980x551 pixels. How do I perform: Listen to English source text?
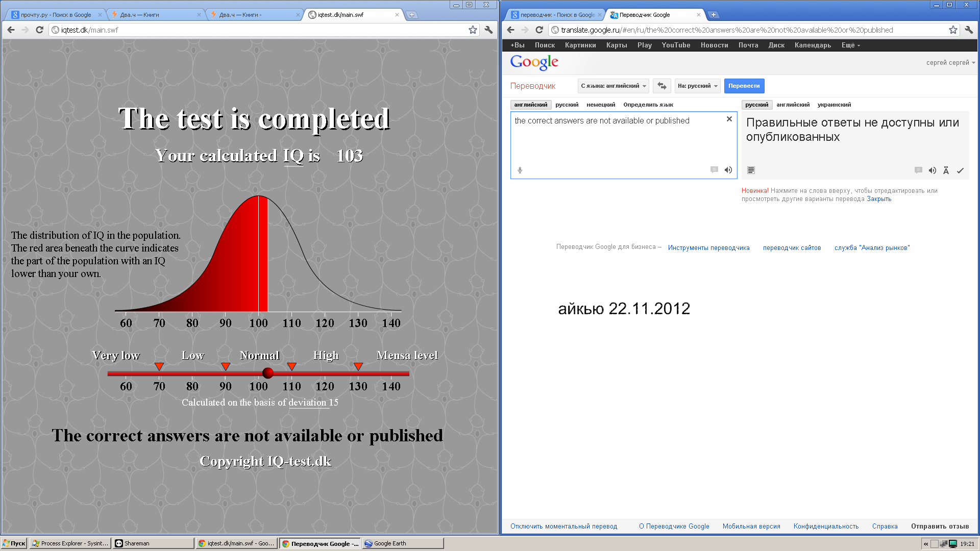pyautogui.click(x=728, y=170)
